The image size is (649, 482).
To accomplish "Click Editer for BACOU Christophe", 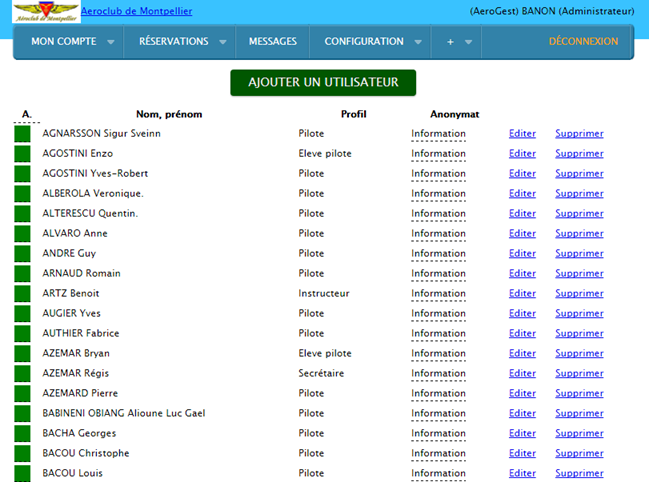I will tap(522, 454).
